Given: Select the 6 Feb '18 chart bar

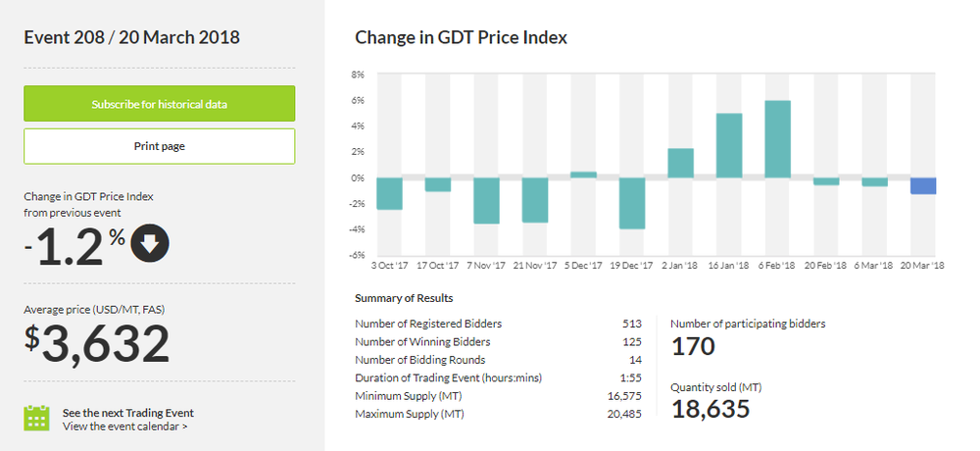Looking at the screenshot, I should 777,139.
